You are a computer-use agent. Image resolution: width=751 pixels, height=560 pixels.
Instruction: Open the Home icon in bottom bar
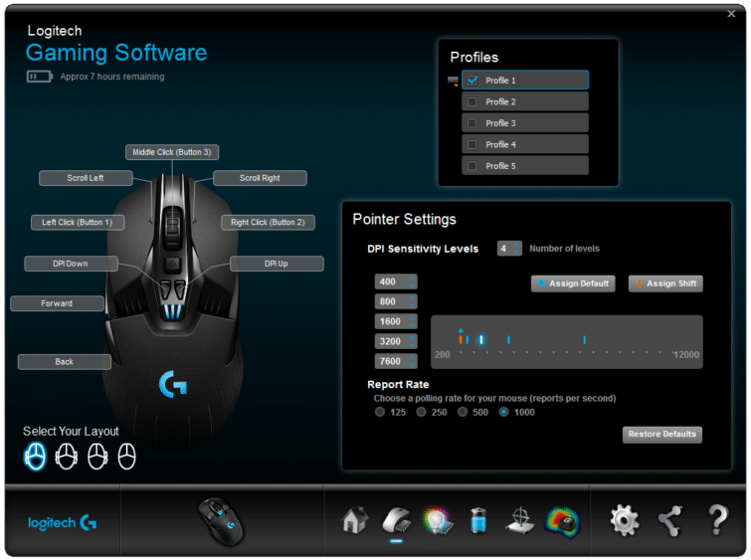point(355,520)
